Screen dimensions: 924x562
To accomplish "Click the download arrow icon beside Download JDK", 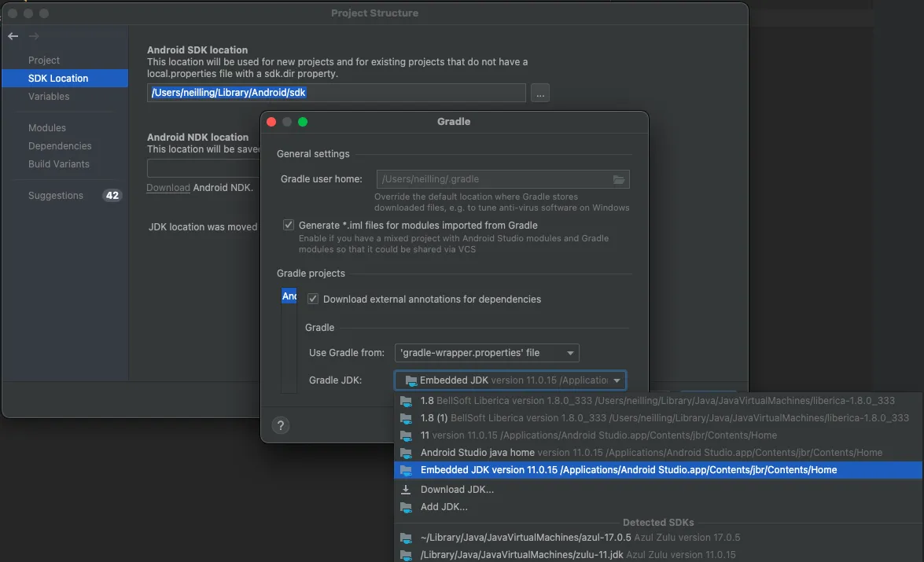I will tap(406, 490).
